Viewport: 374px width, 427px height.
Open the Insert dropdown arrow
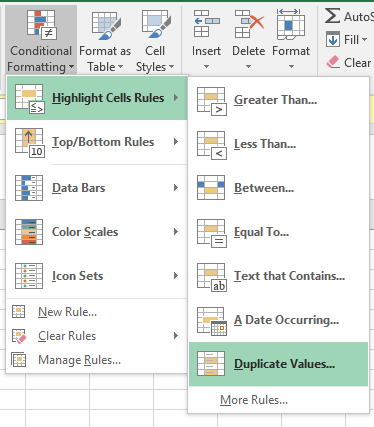206,67
